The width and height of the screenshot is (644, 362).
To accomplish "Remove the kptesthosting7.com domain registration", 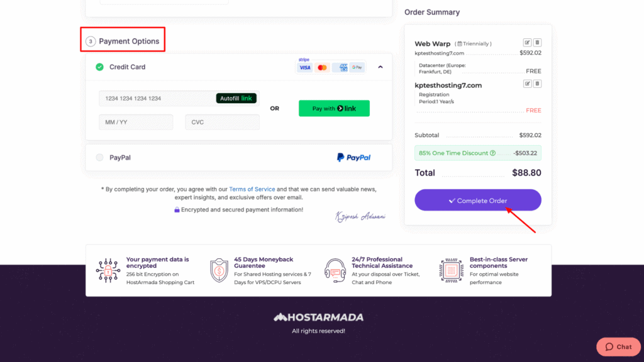I will tap(537, 84).
